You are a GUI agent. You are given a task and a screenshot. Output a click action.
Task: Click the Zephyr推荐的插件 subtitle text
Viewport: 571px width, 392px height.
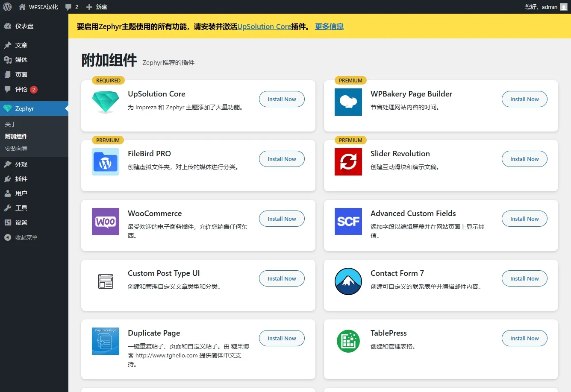(168, 63)
